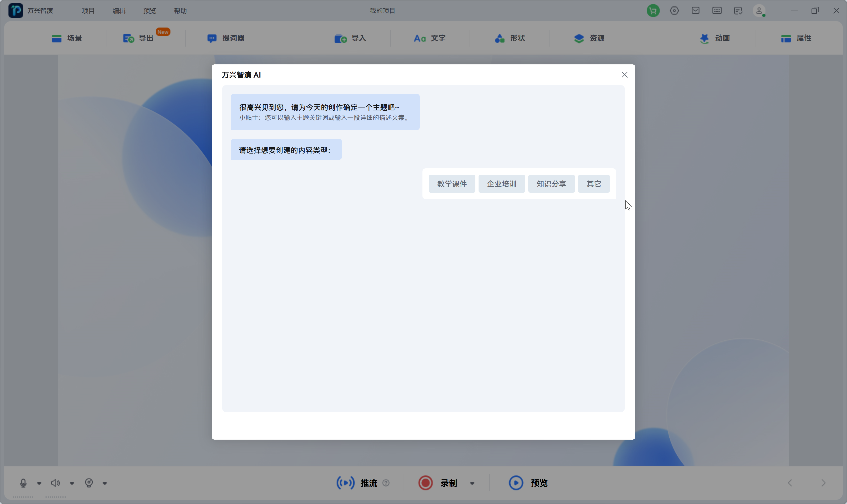
Task: Select the 教学课件 content type
Action: [x=452, y=183]
